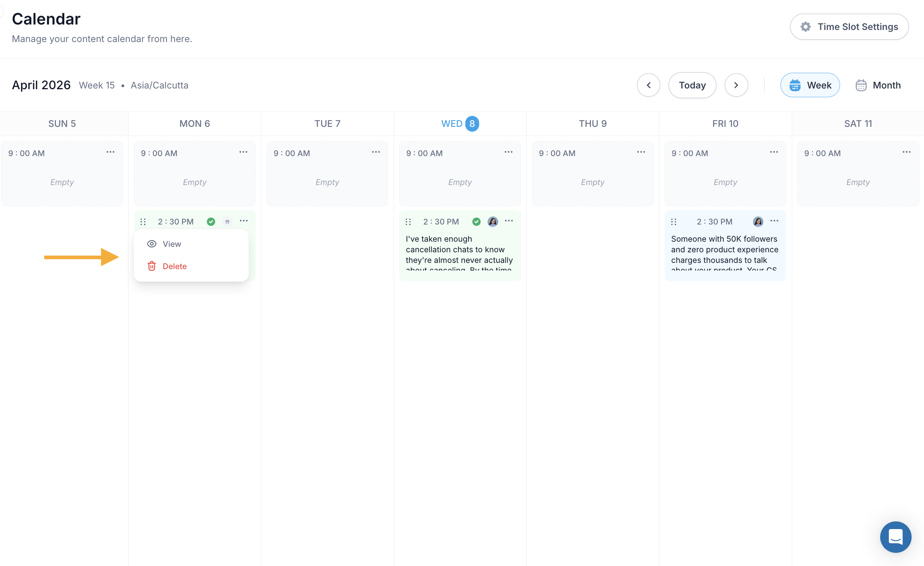Switch to Week view
924x566 pixels.
[x=810, y=85]
